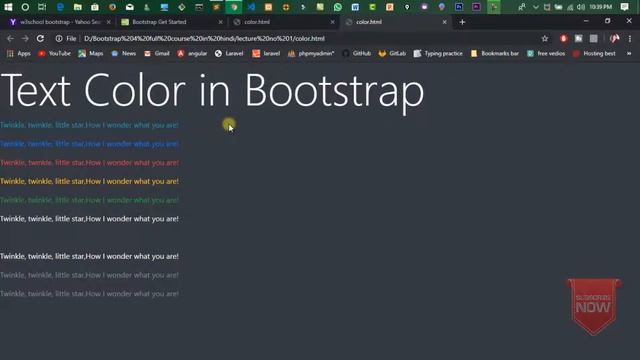
Task: Open the Maps bookmark
Action: 91,53
